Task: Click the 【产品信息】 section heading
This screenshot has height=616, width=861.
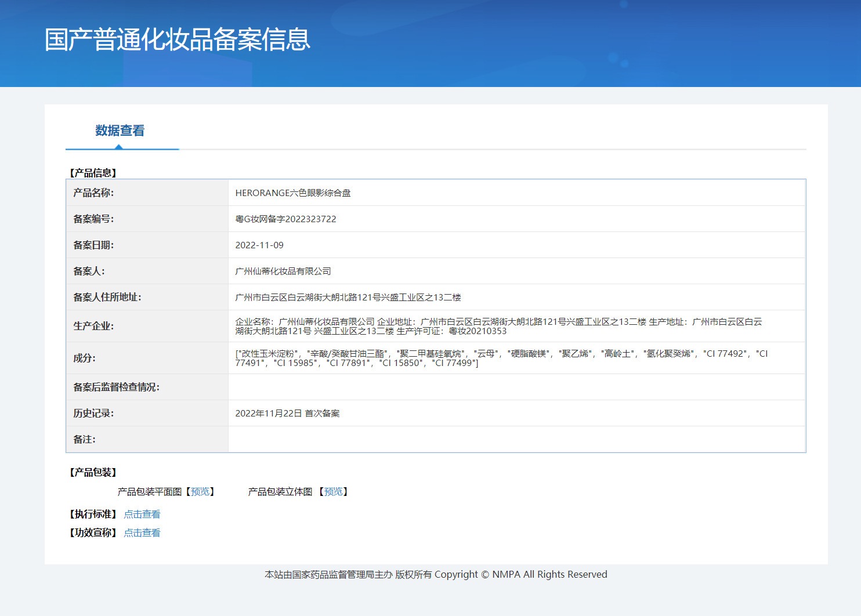Action: (x=93, y=173)
